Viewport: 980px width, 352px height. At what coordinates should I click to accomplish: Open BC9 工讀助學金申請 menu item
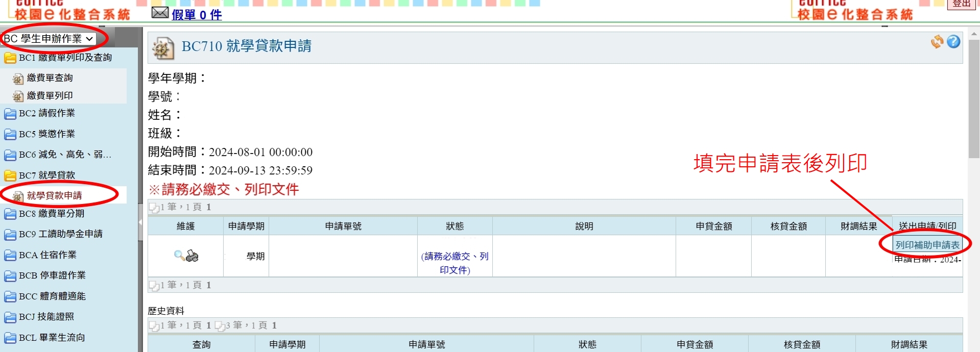(60, 234)
